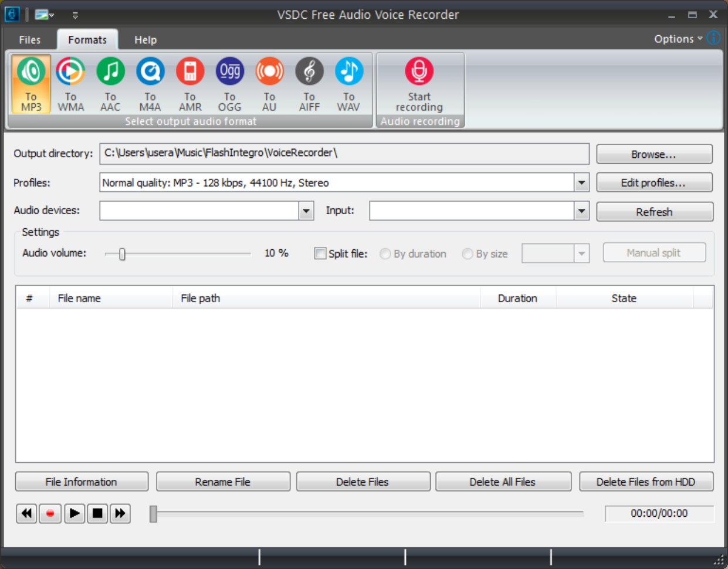The width and height of the screenshot is (728, 569).
Task: Open Edit profiles... dialog
Action: tap(654, 182)
